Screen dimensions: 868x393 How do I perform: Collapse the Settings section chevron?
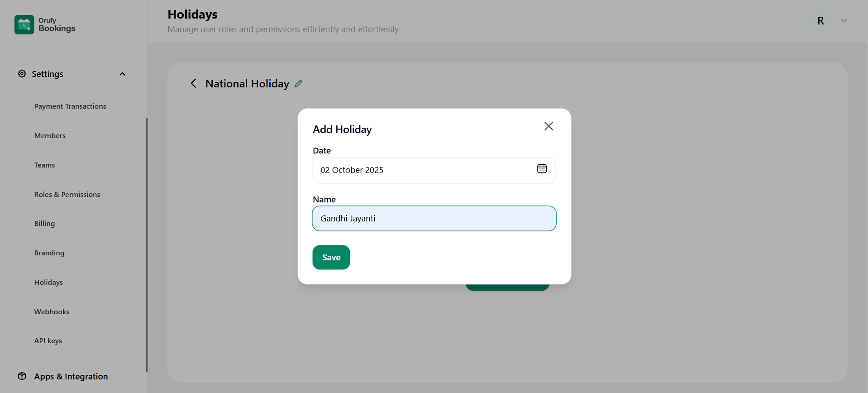point(122,74)
